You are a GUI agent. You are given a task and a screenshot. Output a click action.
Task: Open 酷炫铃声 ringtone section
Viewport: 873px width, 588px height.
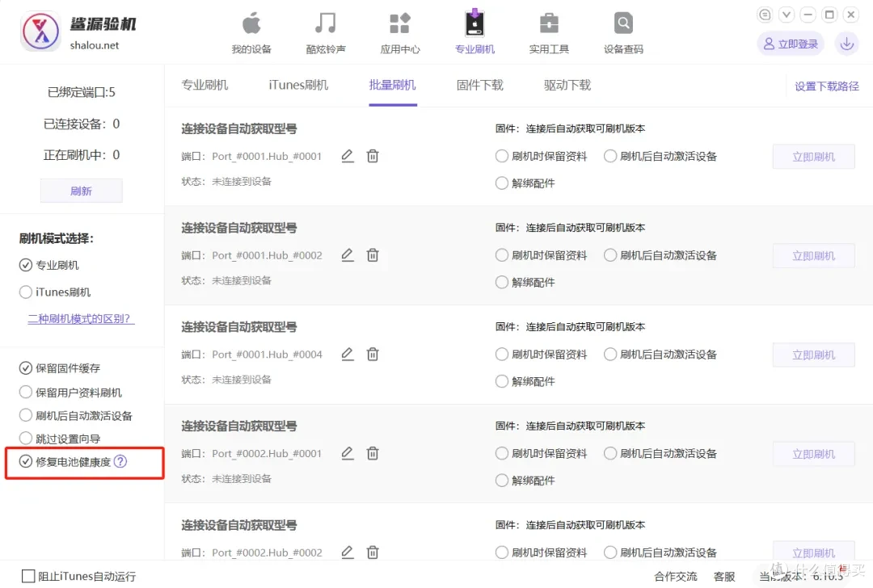[326, 33]
